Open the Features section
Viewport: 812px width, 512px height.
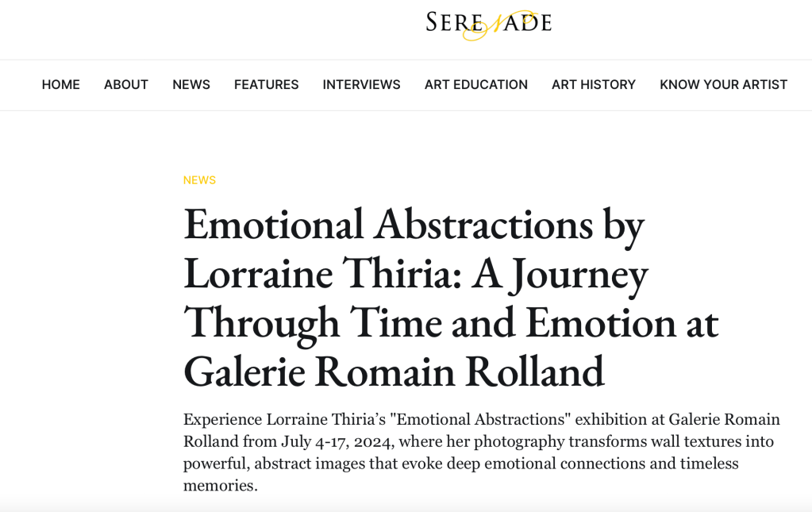coord(267,85)
